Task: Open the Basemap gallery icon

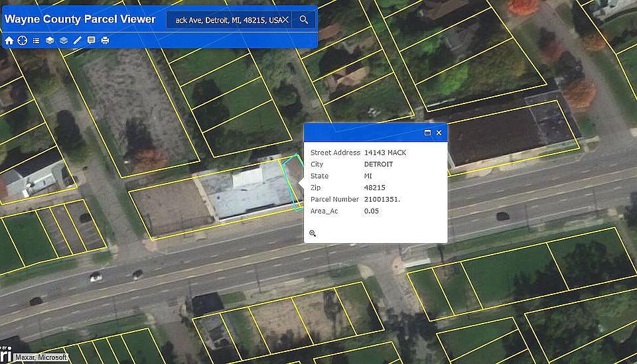Action: click(x=64, y=40)
